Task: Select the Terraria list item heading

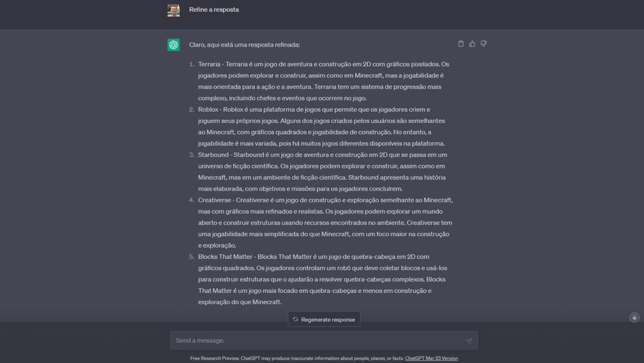Action: [209, 64]
